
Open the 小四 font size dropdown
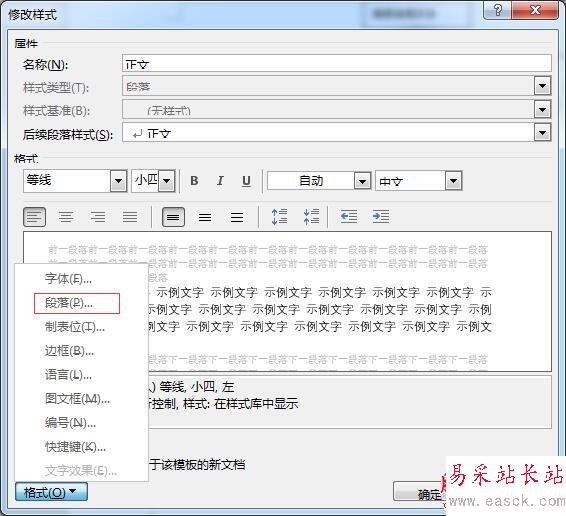pos(166,181)
